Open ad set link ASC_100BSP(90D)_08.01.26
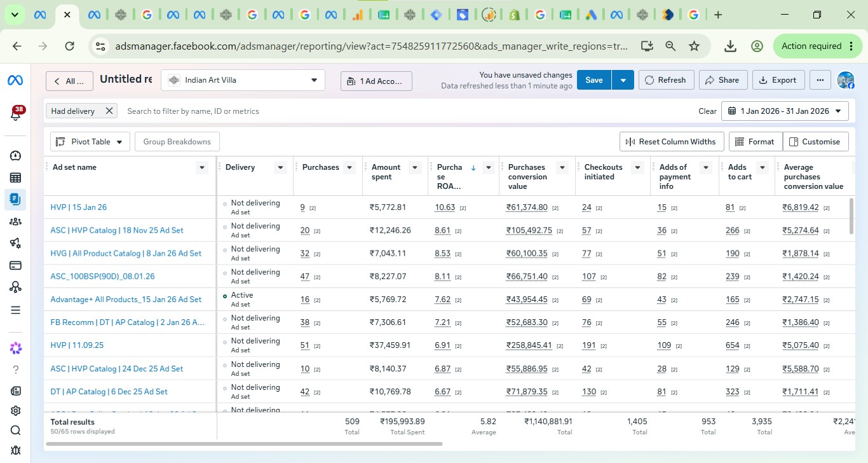Viewport: 868px width, 463px height. click(102, 276)
